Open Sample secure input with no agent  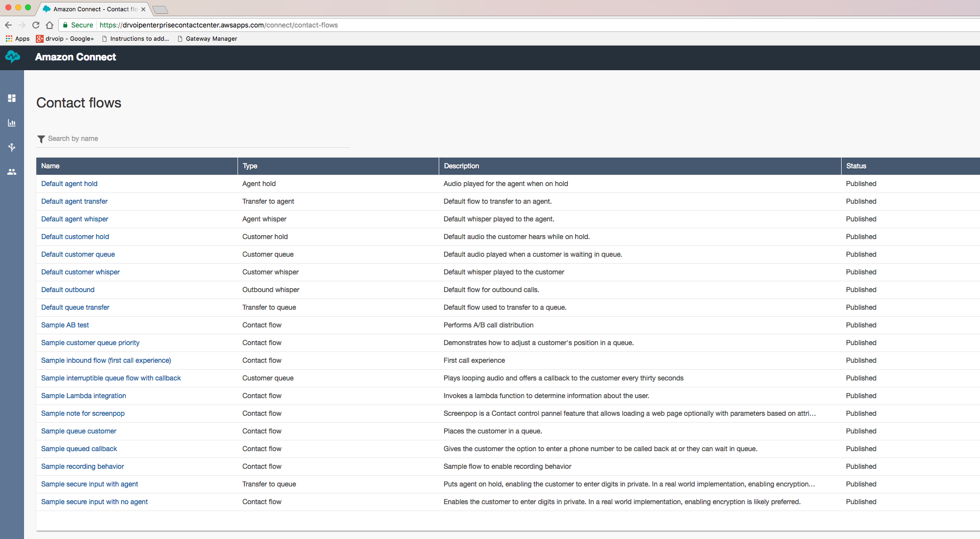(x=94, y=502)
